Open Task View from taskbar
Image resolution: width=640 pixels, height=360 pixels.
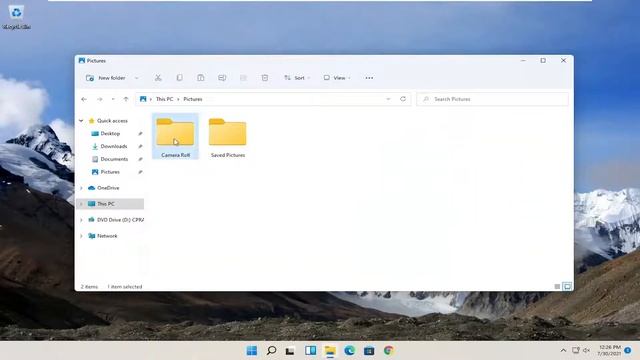290,351
